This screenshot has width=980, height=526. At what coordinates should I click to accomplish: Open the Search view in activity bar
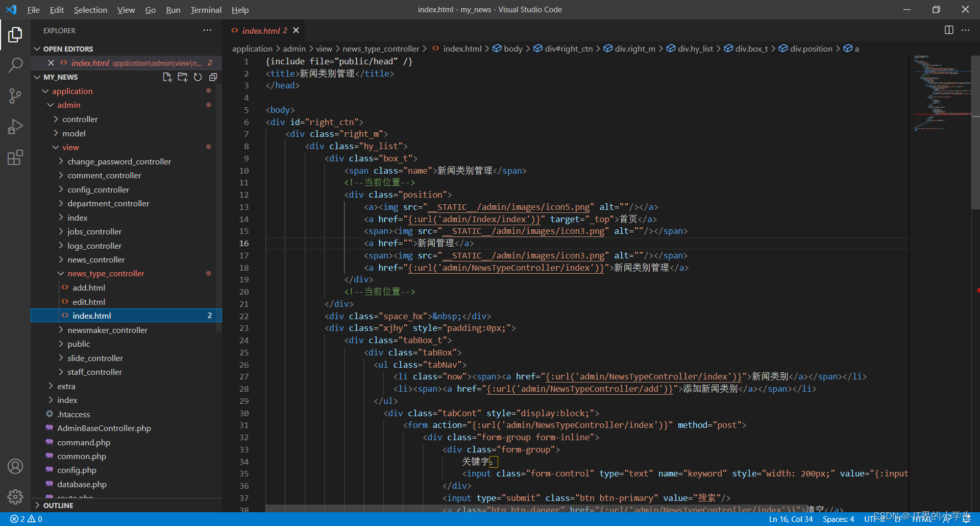pos(15,65)
